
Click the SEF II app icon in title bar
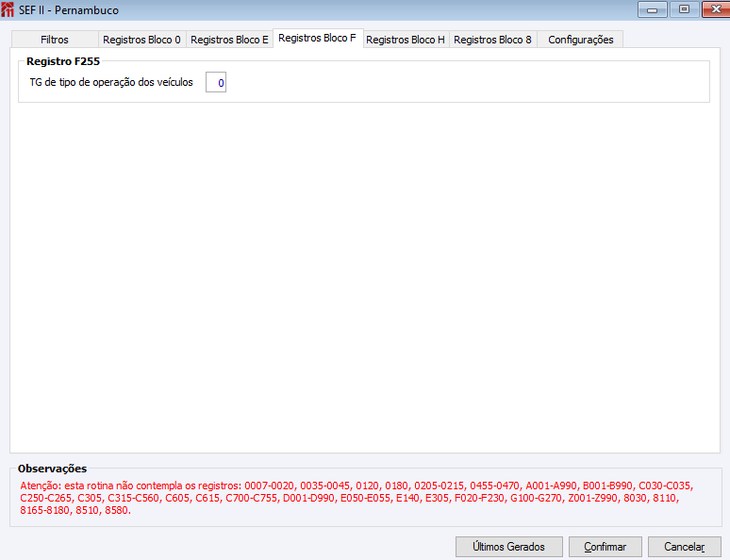coord(8,9)
